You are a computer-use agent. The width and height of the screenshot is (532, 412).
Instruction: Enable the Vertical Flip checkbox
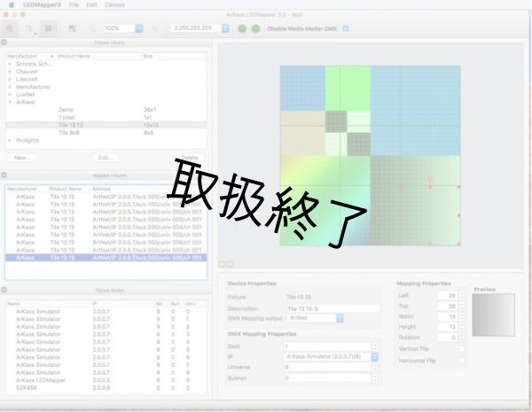point(461,348)
